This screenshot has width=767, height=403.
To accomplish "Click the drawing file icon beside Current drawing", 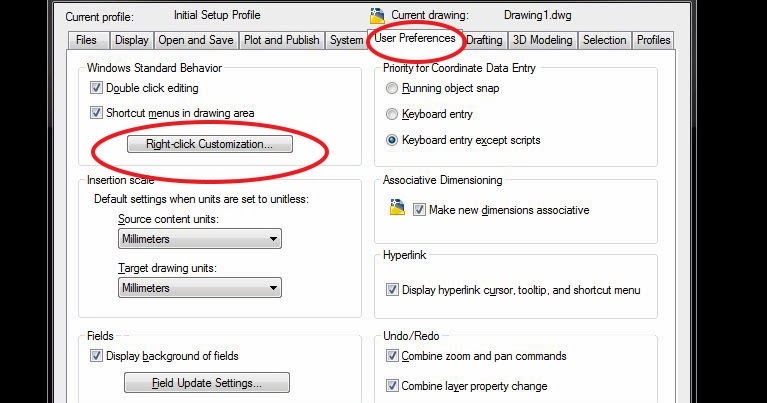I will coord(377,16).
